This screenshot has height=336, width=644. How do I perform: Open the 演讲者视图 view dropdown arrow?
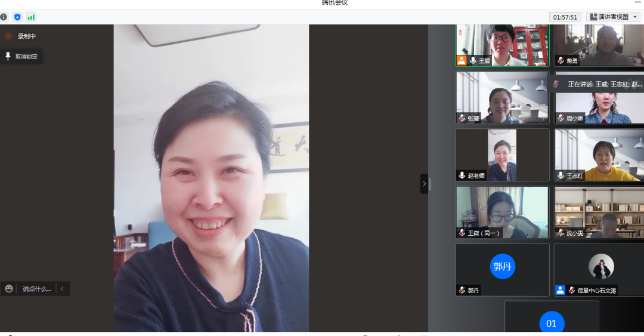coord(635,17)
